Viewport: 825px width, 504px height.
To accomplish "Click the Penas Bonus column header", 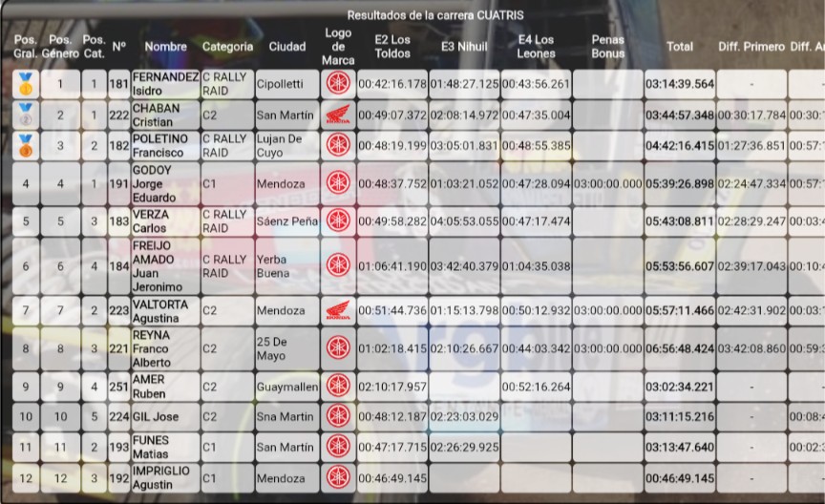I will [608, 47].
